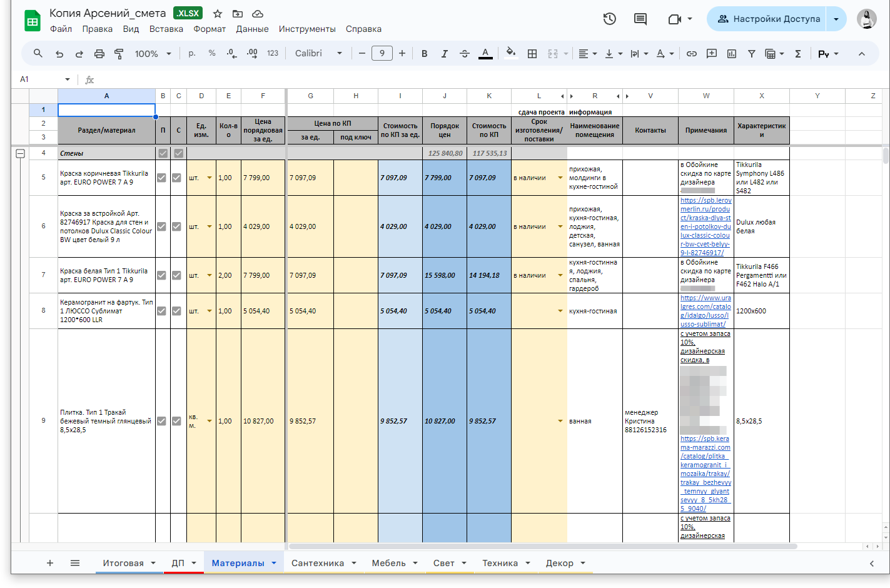Click Настройки Доступа share button

(x=768, y=19)
